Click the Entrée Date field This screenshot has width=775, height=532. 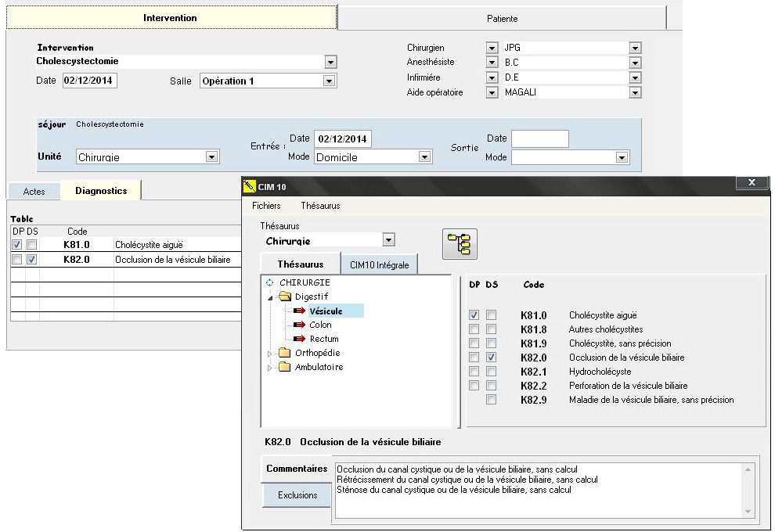click(x=343, y=138)
